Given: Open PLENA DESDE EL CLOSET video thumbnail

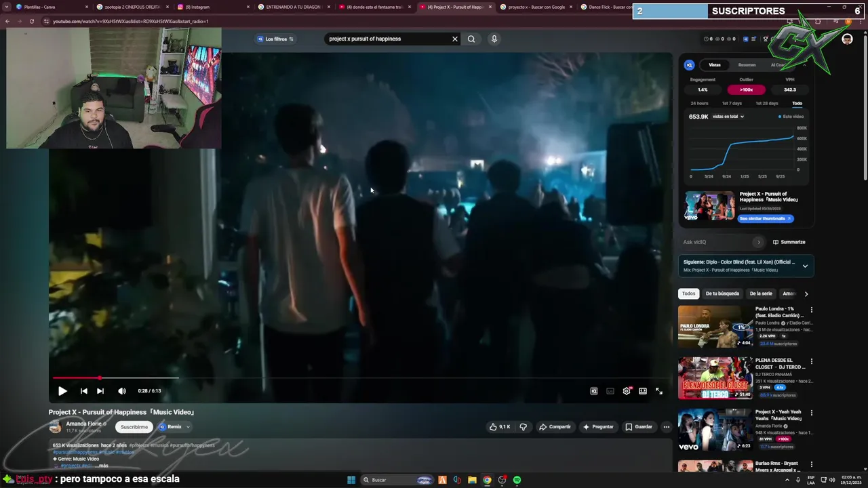Looking at the screenshot, I should point(715,378).
